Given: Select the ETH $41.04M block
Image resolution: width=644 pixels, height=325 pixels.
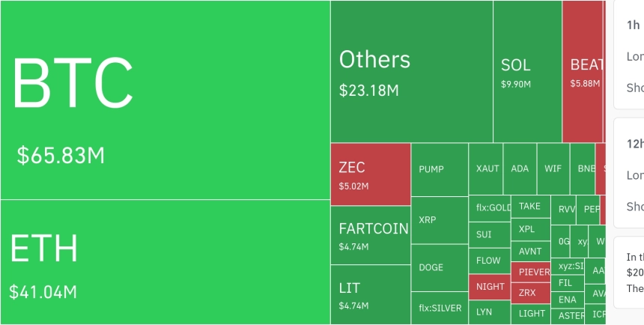Looking at the screenshot, I should coord(165,262).
